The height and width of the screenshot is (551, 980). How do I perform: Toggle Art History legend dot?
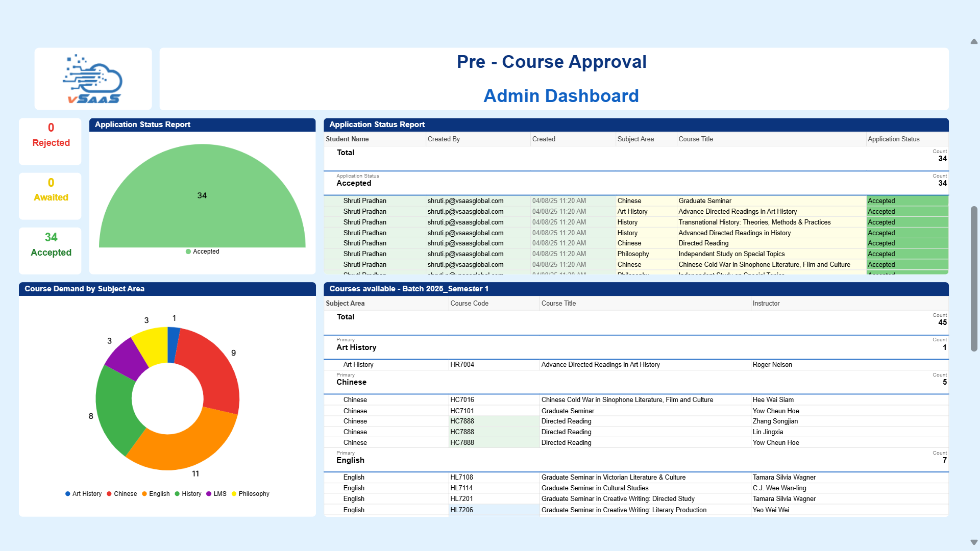68,494
